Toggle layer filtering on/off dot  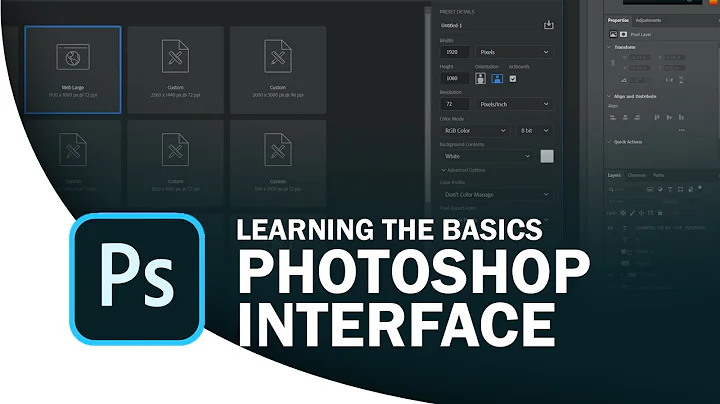[700, 188]
